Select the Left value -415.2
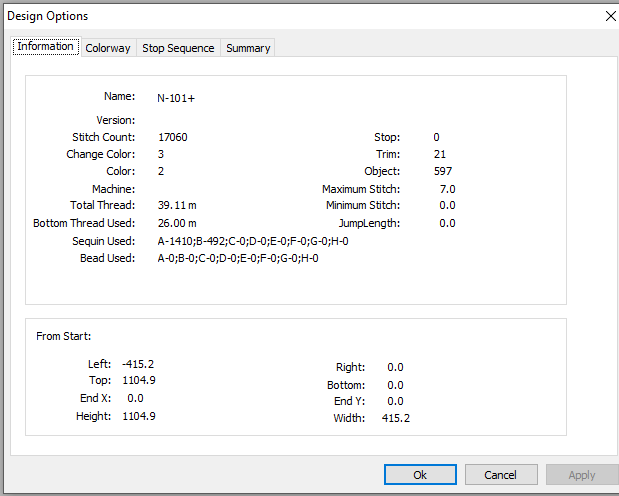This screenshot has height=496, width=619. click(138, 364)
